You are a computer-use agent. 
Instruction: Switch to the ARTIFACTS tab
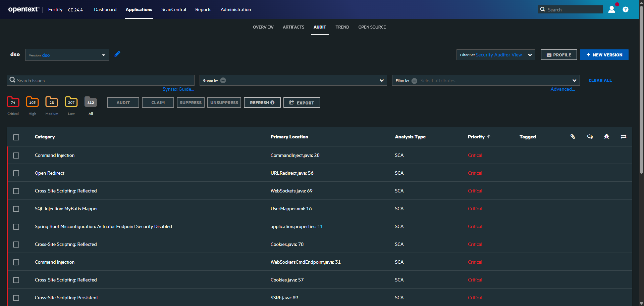(293, 27)
